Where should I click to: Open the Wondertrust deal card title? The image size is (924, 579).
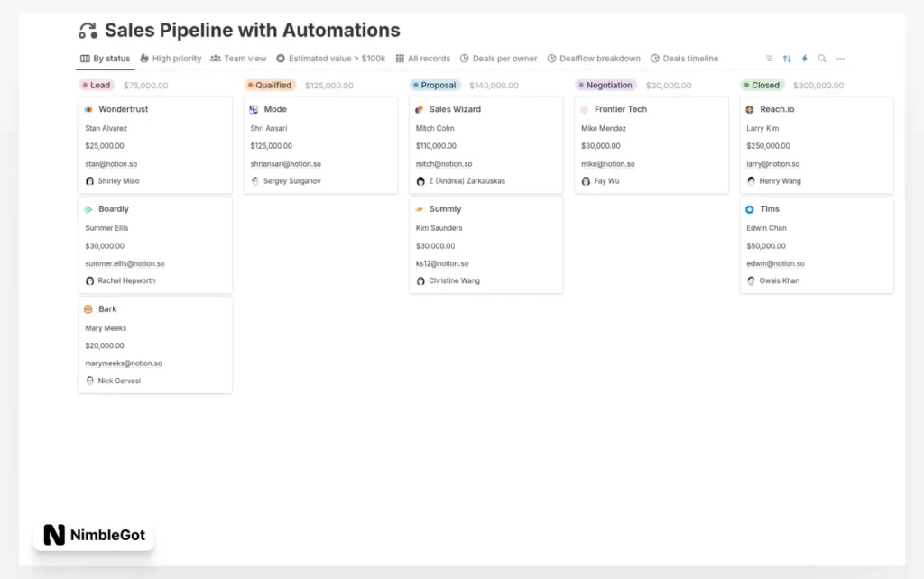pyautogui.click(x=123, y=109)
